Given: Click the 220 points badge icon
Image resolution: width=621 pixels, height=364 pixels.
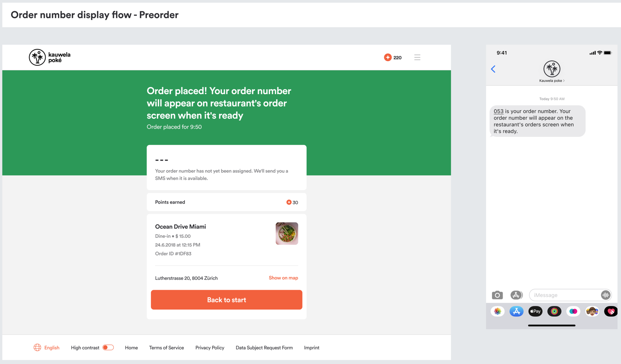Looking at the screenshot, I should [x=388, y=58].
